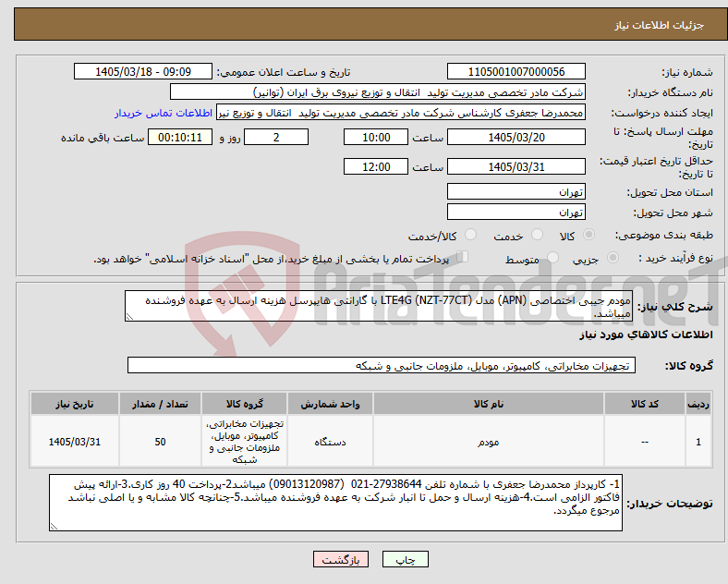The width and height of the screenshot is (728, 584).
Task: Select the جزیی purchase type radio
Action: (613, 258)
